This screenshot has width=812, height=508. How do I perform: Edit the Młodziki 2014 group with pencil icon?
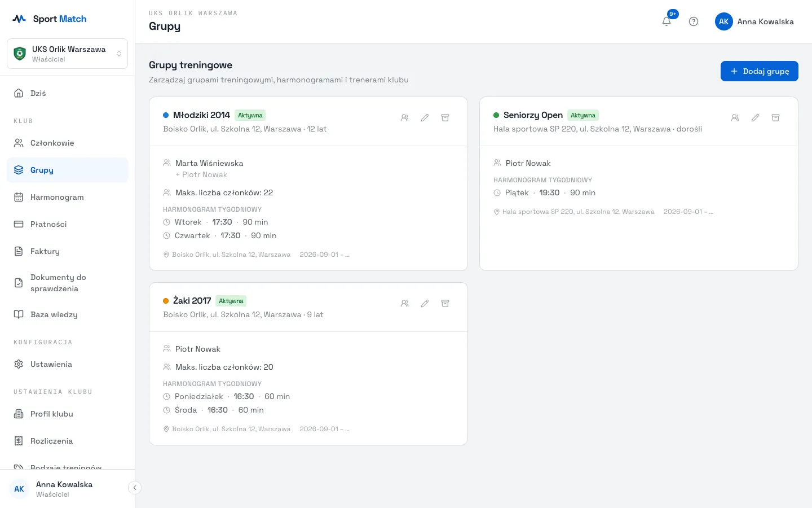(x=425, y=118)
